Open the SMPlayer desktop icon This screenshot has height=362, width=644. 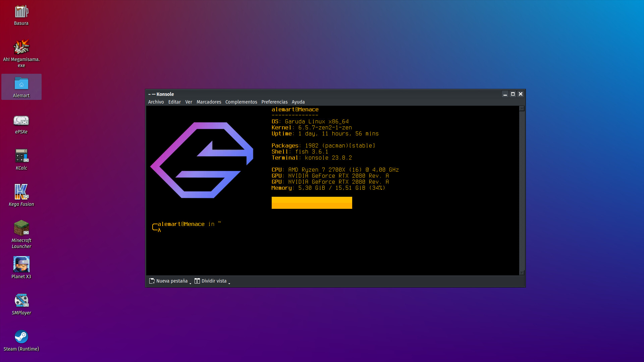(x=21, y=304)
